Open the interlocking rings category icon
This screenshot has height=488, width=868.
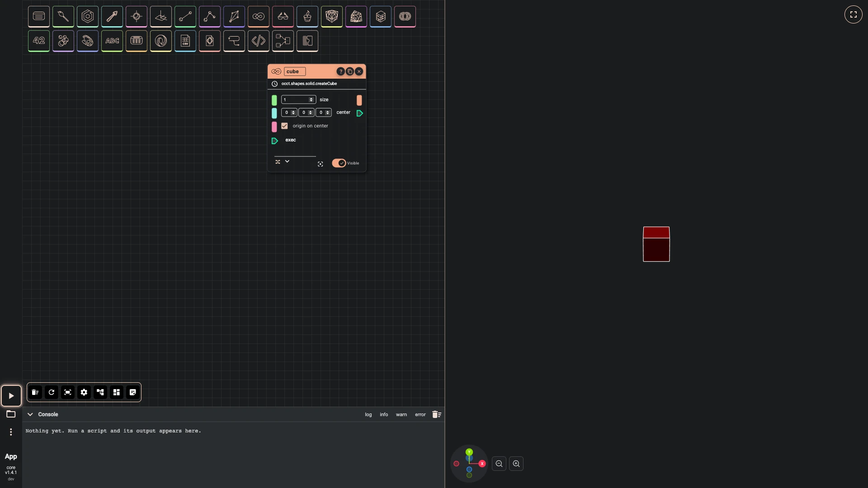[405, 17]
